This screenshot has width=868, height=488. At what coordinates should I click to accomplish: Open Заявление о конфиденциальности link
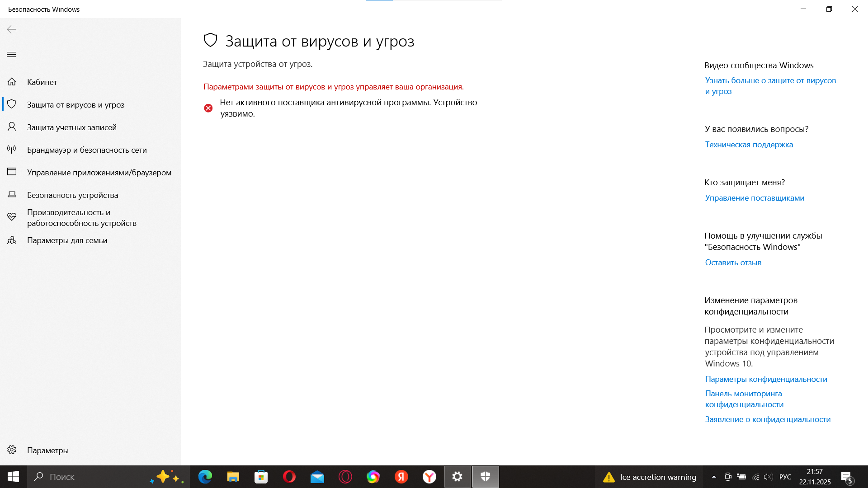[x=768, y=419]
